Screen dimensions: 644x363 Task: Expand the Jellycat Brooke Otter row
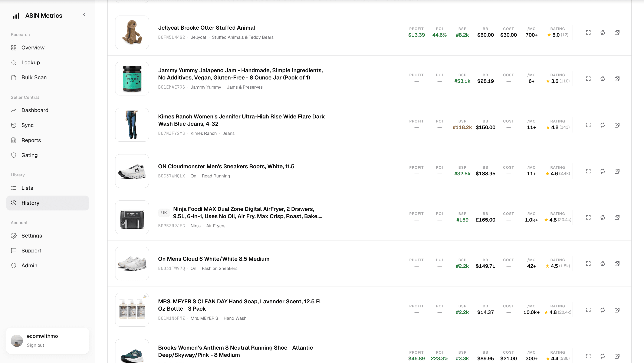588,33
